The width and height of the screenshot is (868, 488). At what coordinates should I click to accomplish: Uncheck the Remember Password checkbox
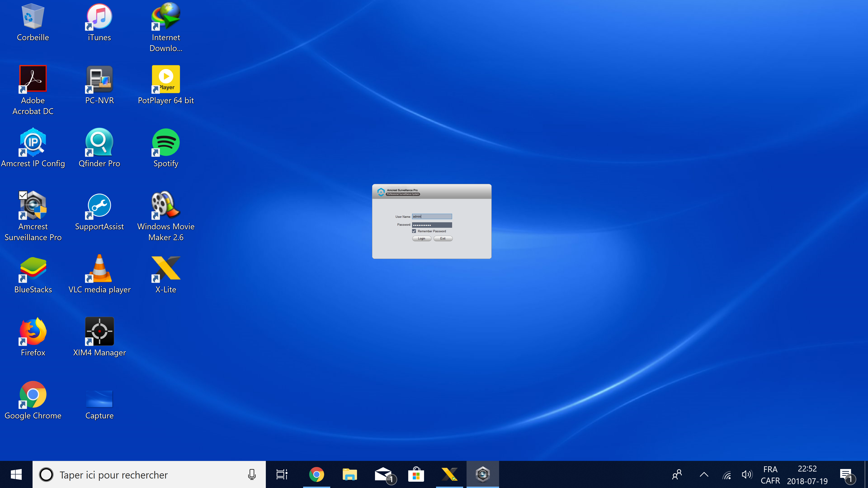[x=414, y=231]
